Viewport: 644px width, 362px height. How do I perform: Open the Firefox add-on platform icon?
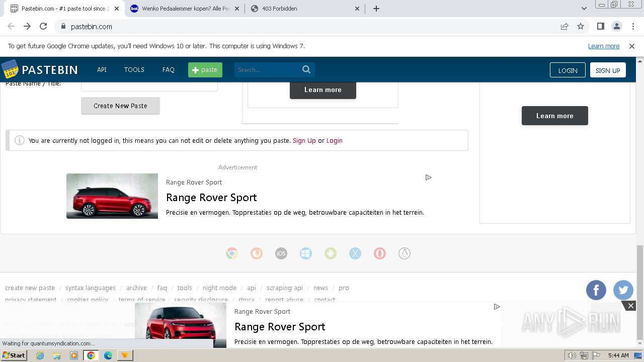pos(257,253)
